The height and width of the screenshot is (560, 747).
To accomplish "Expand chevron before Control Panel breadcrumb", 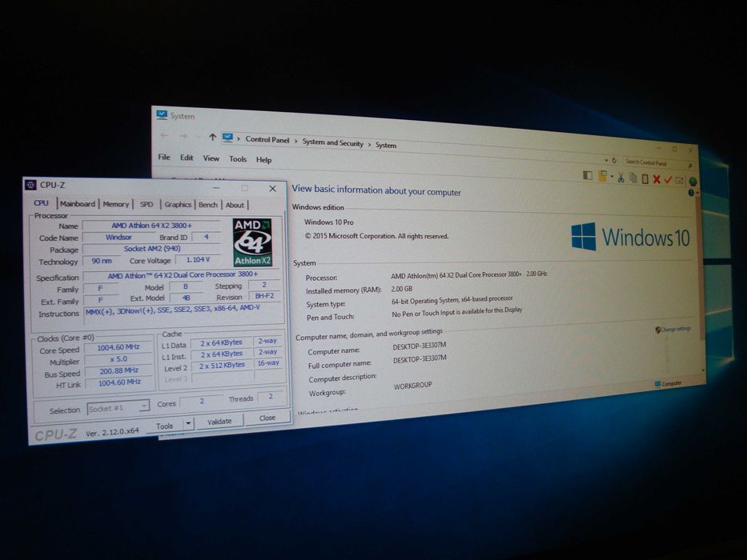I will [x=239, y=138].
